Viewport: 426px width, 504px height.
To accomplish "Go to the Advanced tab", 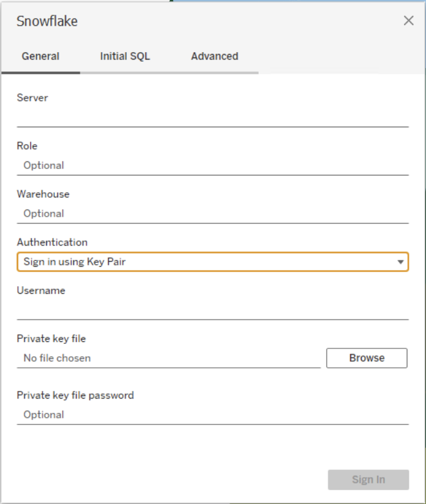I will [x=214, y=57].
